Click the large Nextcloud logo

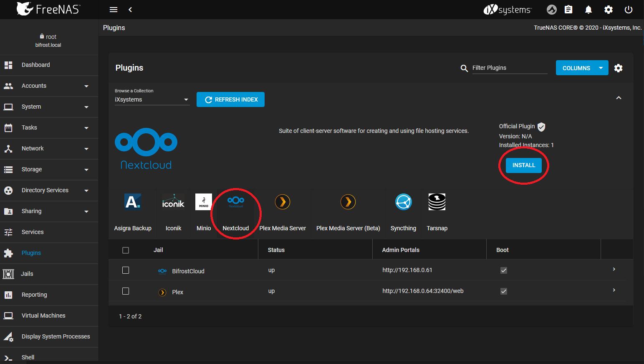pos(146,149)
